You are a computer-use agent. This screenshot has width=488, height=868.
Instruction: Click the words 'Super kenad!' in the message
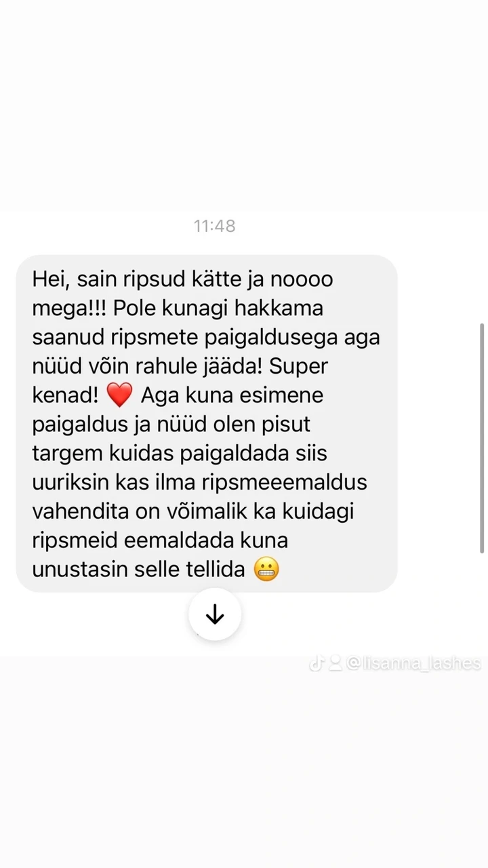point(180,380)
